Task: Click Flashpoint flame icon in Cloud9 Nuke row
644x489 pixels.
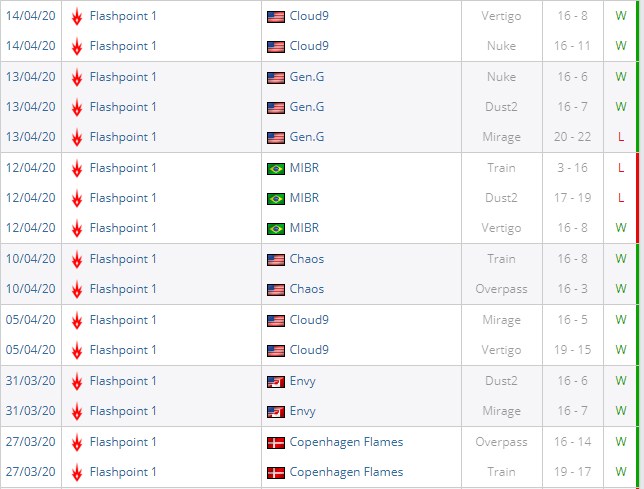Action: click(77, 46)
